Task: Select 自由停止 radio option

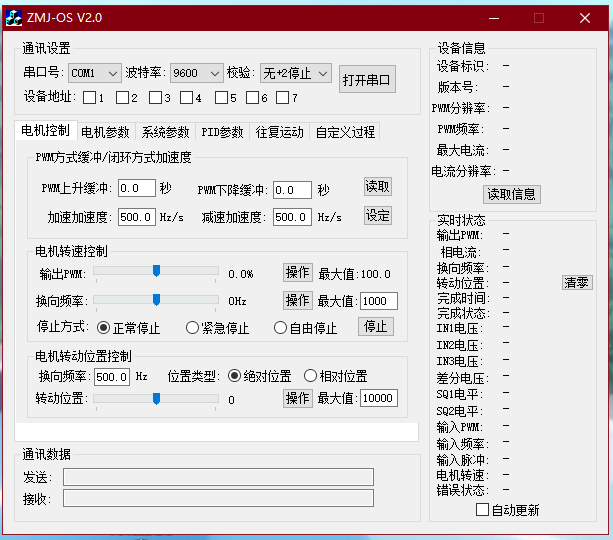Action: 280,328
